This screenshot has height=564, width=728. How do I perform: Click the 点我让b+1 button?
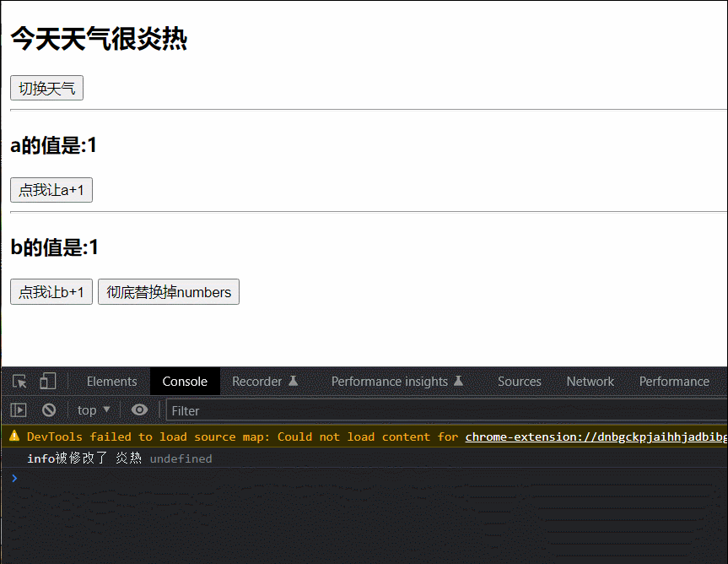pos(51,291)
